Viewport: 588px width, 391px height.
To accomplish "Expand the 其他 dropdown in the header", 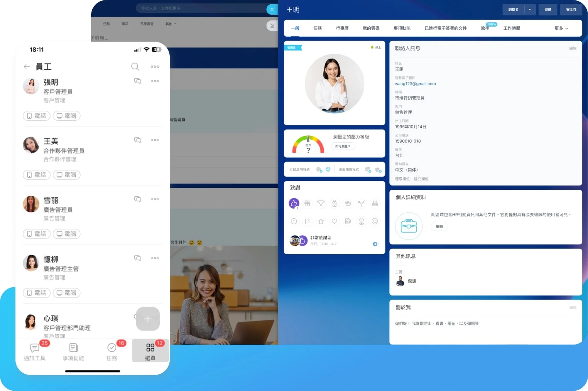I will [x=170, y=24].
